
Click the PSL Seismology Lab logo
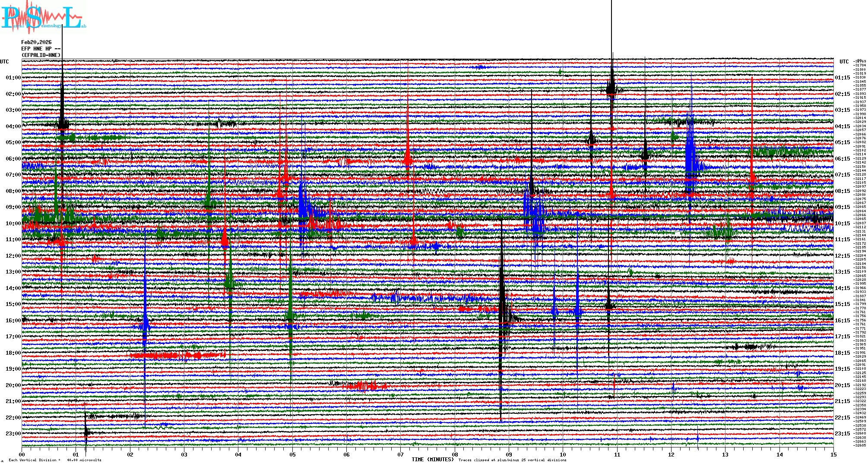pyautogui.click(x=42, y=17)
